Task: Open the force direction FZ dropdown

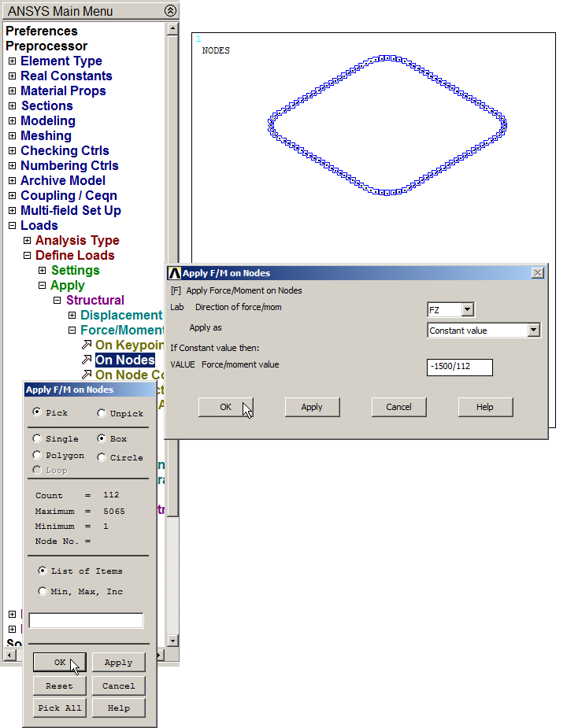Action: click(x=467, y=310)
